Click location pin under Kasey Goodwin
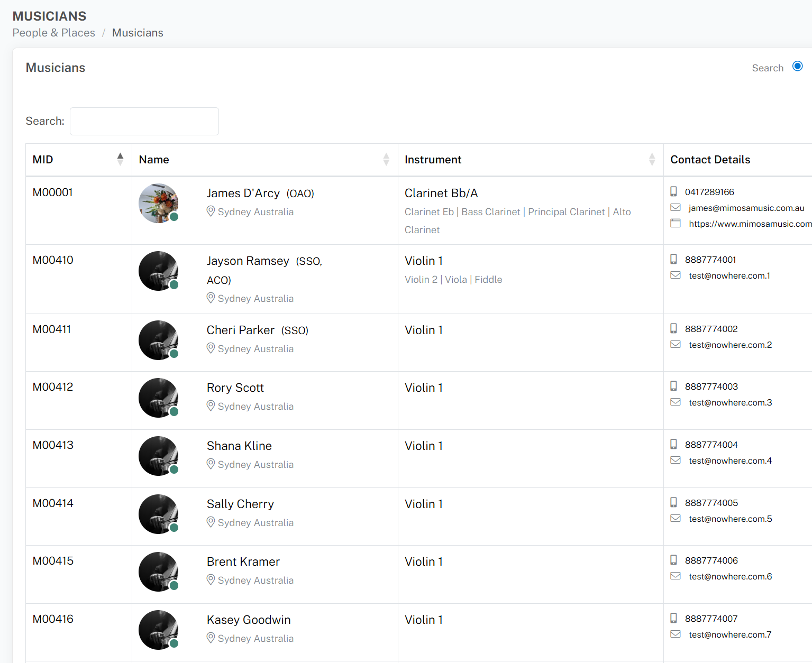 (211, 638)
